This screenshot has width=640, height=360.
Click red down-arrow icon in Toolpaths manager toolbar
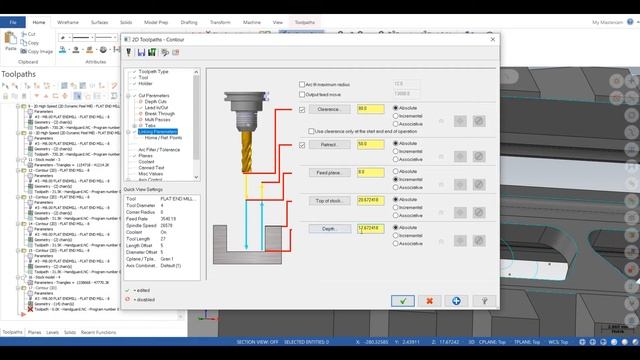37,96
